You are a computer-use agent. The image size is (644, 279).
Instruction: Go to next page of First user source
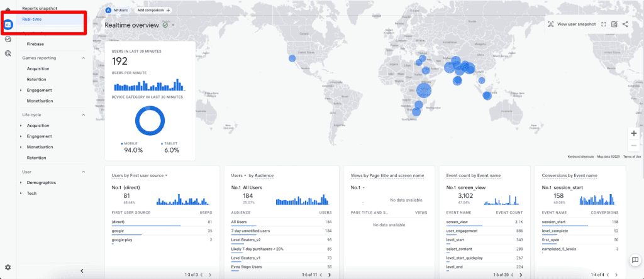coord(210,275)
